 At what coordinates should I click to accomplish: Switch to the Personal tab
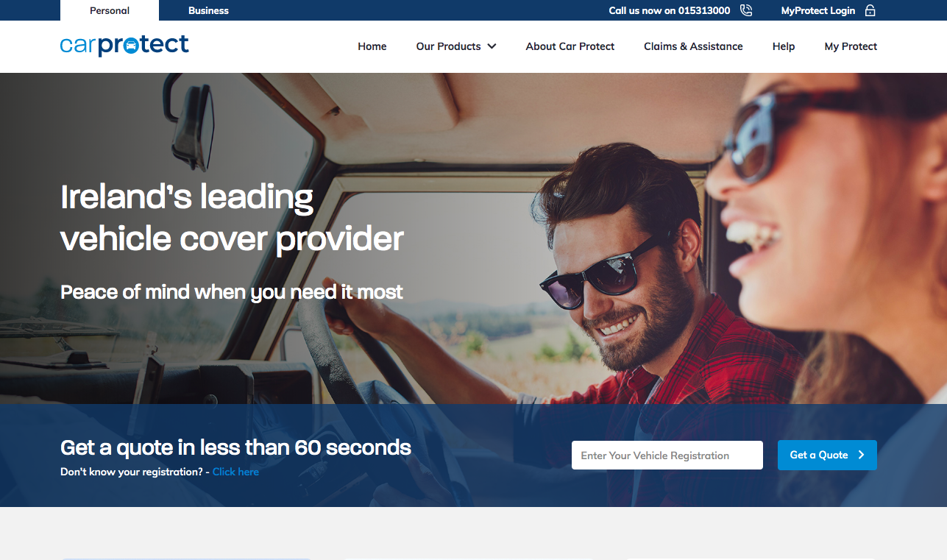[110, 10]
